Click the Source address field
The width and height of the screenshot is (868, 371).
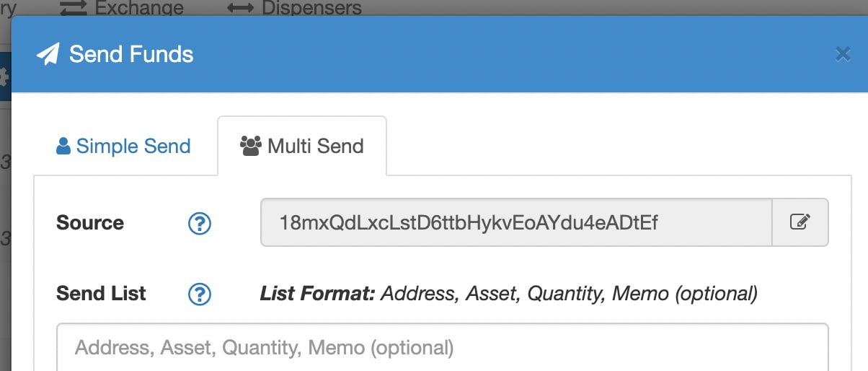click(x=516, y=223)
